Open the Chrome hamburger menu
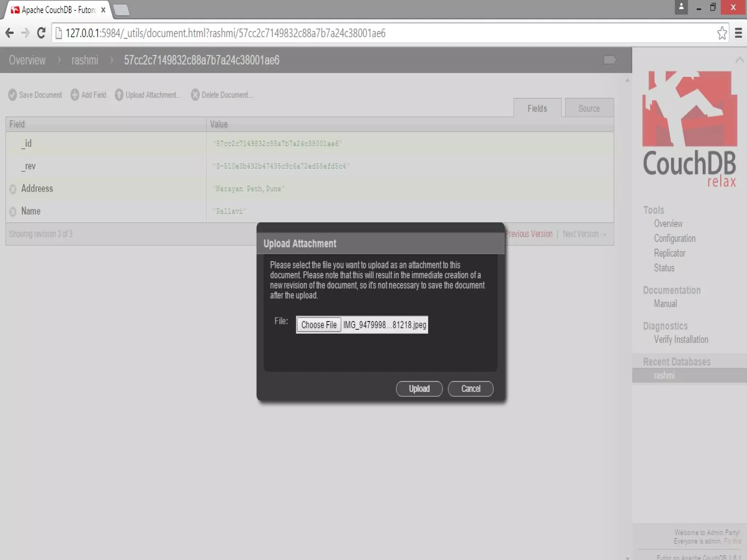The height and width of the screenshot is (560, 747). [x=738, y=33]
